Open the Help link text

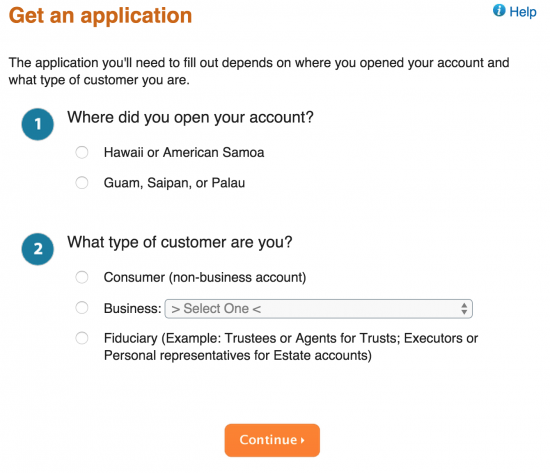click(x=523, y=12)
